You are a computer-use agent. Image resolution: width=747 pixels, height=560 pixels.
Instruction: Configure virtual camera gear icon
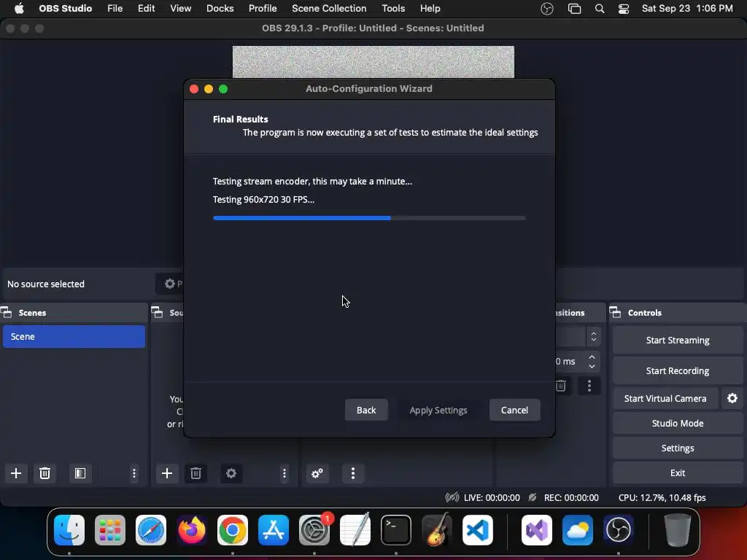click(732, 398)
